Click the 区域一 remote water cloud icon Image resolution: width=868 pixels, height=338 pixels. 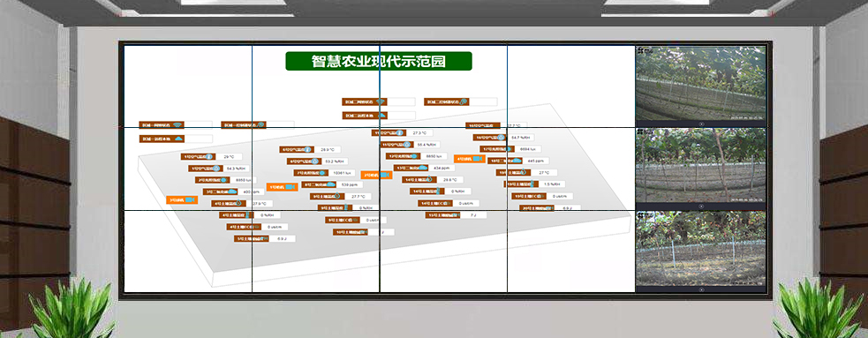[x=179, y=139]
